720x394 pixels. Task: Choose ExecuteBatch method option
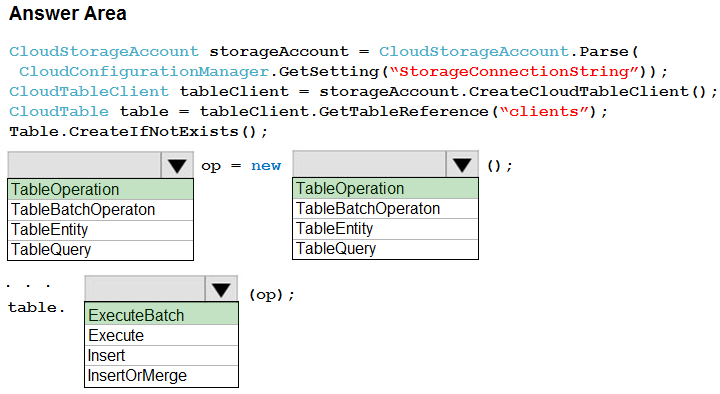pyautogui.click(x=162, y=315)
